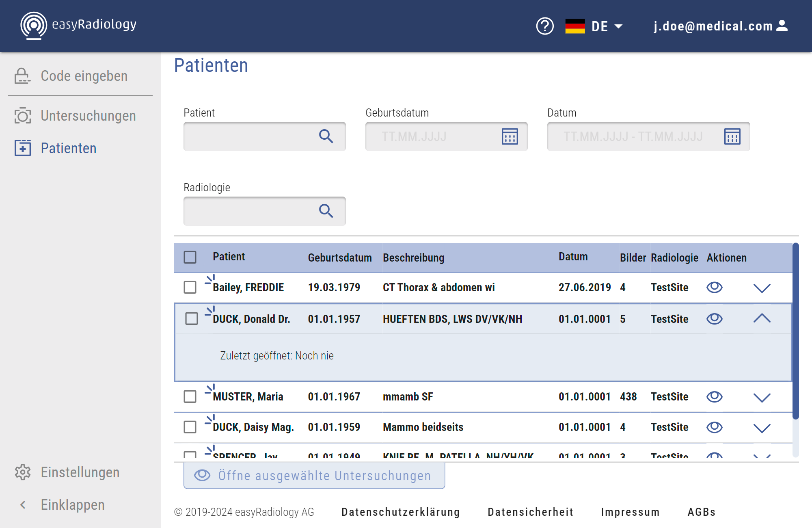View Bailey, FREDDIE study via eye icon
This screenshot has width=812, height=528.
pyautogui.click(x=715, y=287)
